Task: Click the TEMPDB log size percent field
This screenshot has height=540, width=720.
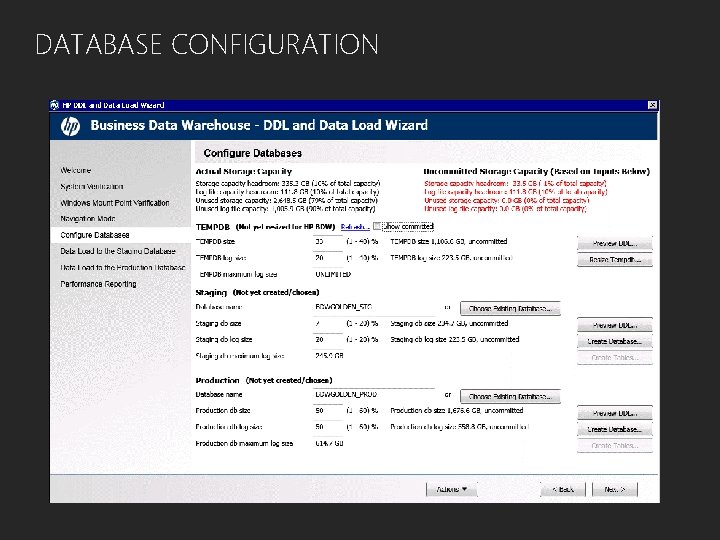Action: [x=328, y=258]
